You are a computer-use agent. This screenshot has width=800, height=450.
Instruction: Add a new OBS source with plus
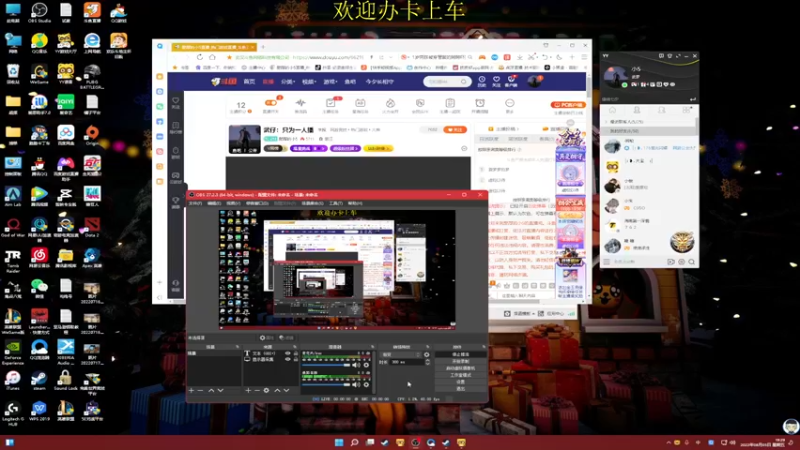point(248,390)
